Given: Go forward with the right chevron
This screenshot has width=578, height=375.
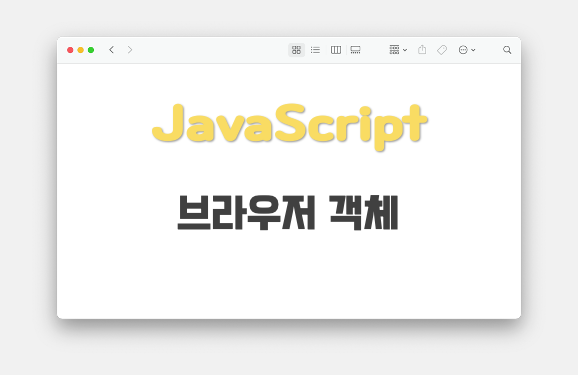Looking at the screenshot, I should 130,50.
